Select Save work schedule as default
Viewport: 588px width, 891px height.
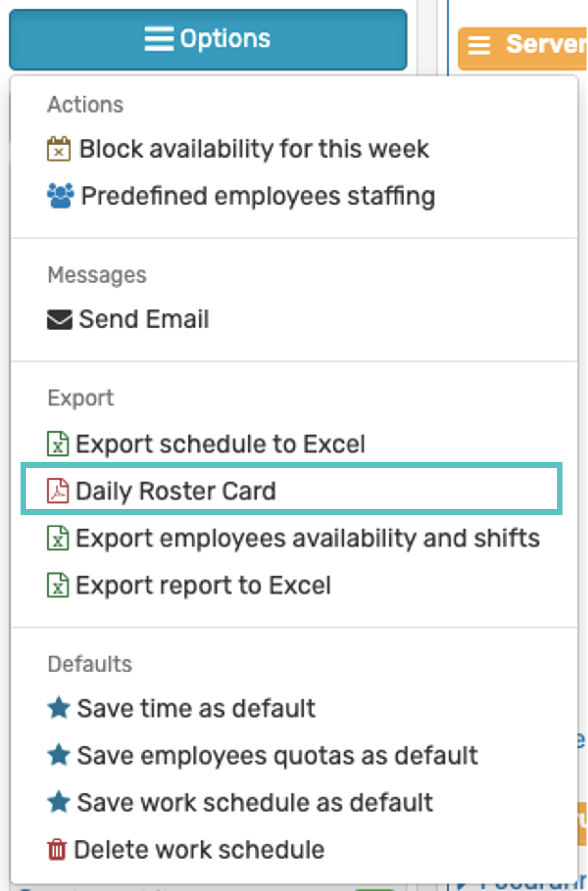tap(255, 802)
